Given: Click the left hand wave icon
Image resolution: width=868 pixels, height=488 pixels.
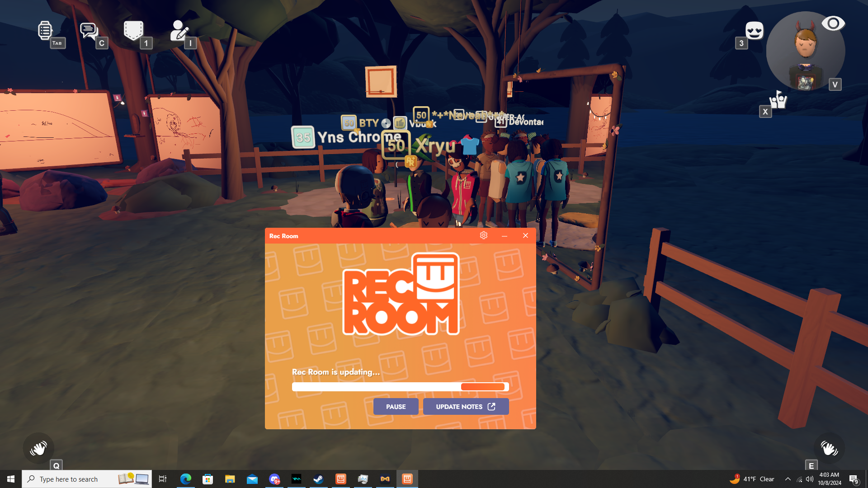Looking at the screenshot, I should (38, 448).
